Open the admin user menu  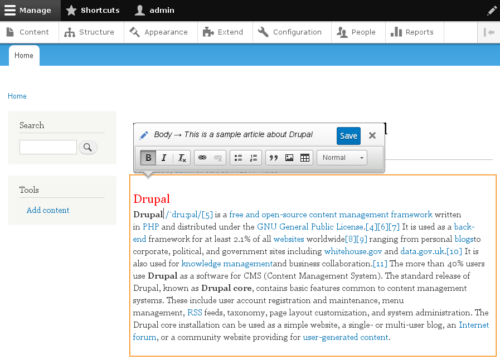[154, 10]
